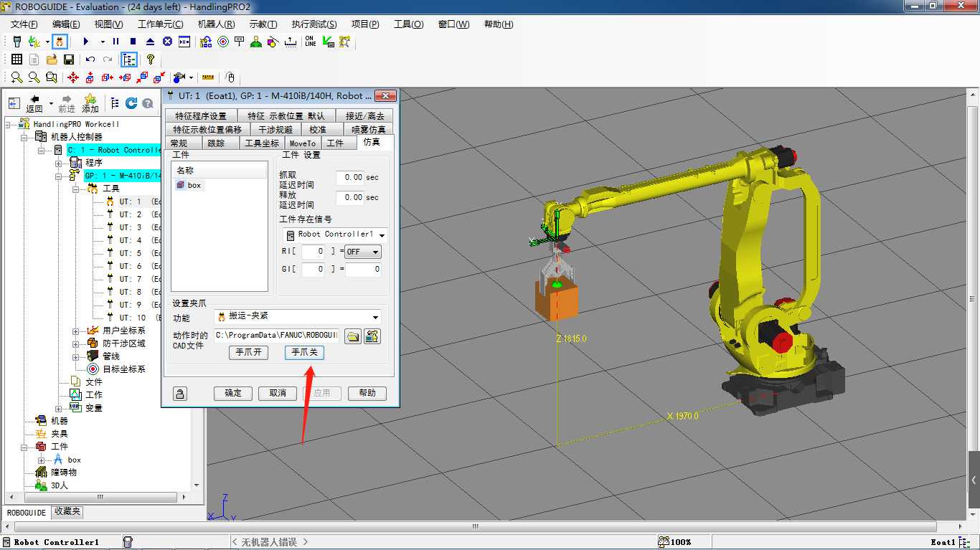The width and height of the screenshot is (980, 550).
Task: Click the zoom in magnifier icon
Action: click(17, 77)
